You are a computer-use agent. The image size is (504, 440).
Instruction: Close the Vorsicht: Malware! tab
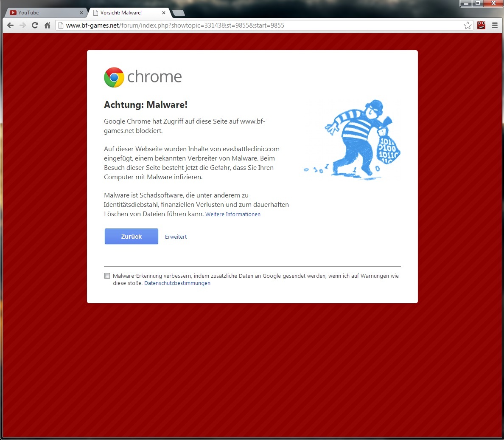click(x=164, y=13)
